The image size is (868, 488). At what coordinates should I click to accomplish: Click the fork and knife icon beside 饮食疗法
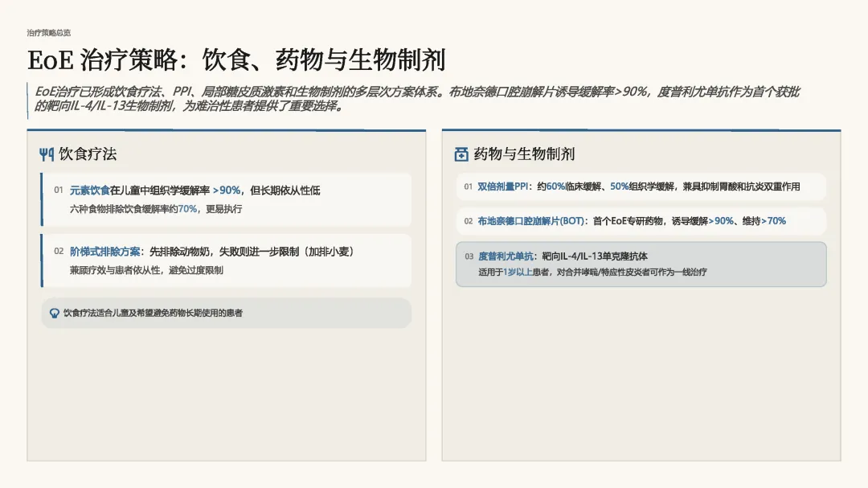(47, 154)
